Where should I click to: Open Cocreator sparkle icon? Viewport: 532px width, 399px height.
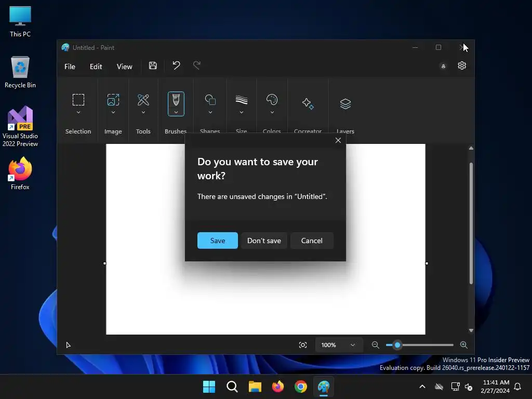click(x=308, y=103)
